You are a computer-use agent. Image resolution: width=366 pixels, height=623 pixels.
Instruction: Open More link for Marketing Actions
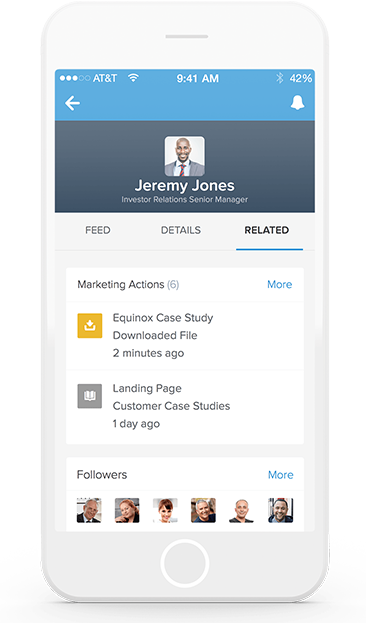pyautogui.click(x=280, y=284)
